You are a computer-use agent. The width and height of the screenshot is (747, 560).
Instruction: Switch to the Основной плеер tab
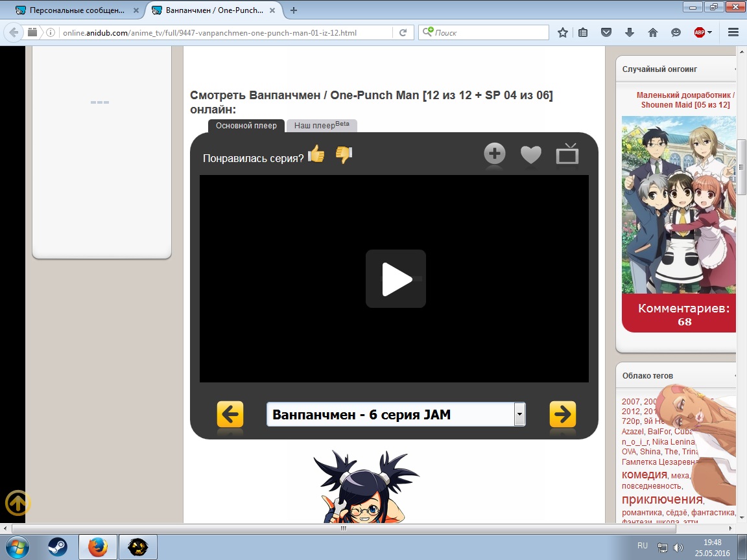tap(246, 126)
